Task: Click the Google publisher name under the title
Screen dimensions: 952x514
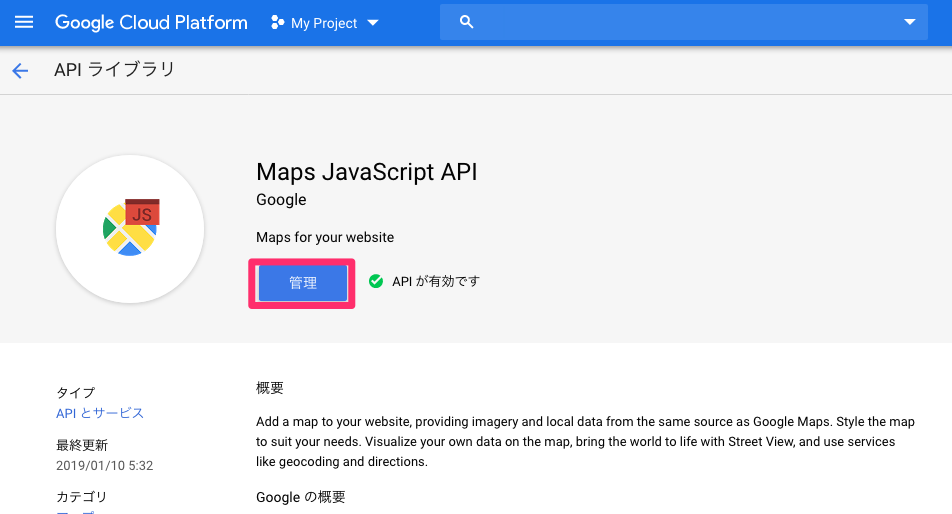Action: coord(281,200)
